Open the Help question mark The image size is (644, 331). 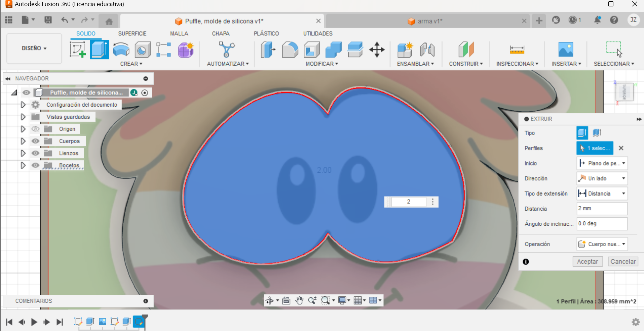[x=614, y=20]
